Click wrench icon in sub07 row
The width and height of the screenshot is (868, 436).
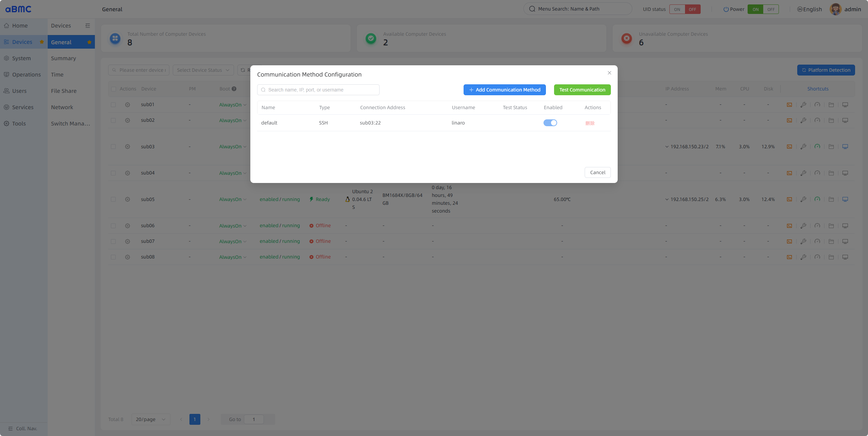tap(803, 241)
